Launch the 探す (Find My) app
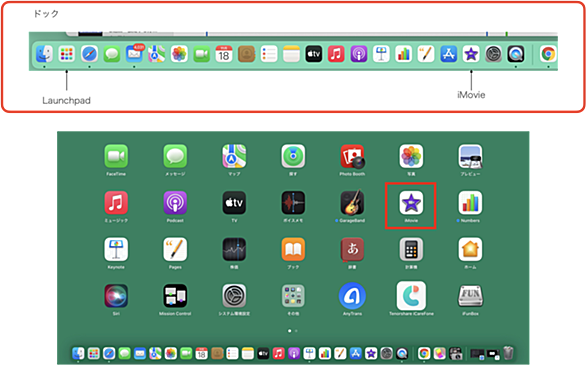Viewport: 586px width, 392px height. (293, 156)
